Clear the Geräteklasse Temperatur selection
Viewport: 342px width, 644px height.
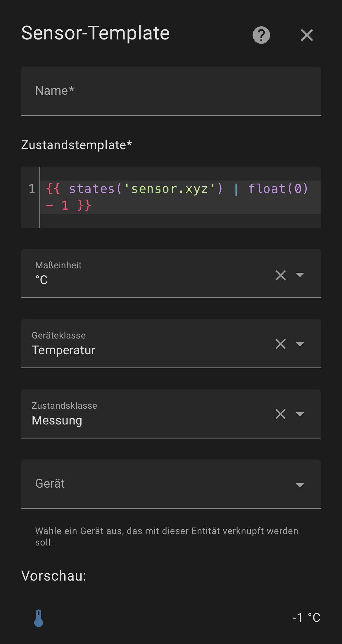pos(281,344)
